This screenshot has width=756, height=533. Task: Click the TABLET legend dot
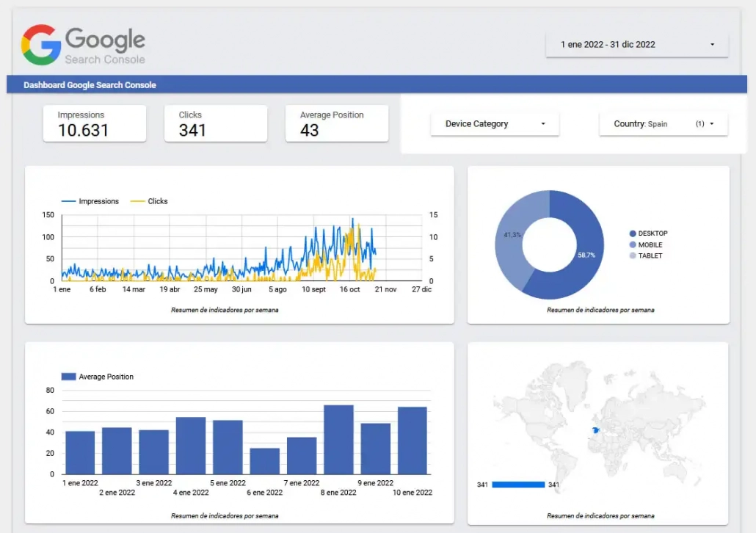(x=633, y=255)
